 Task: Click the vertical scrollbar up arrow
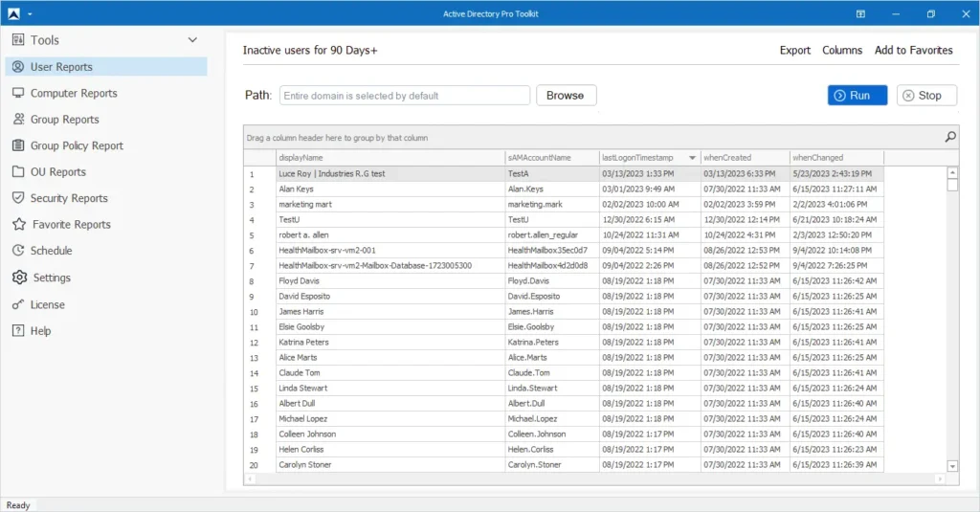point(952,172)
